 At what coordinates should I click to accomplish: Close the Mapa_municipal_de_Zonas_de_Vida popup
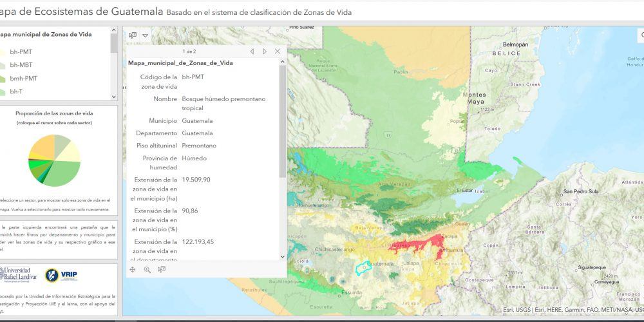coord(277,52)
